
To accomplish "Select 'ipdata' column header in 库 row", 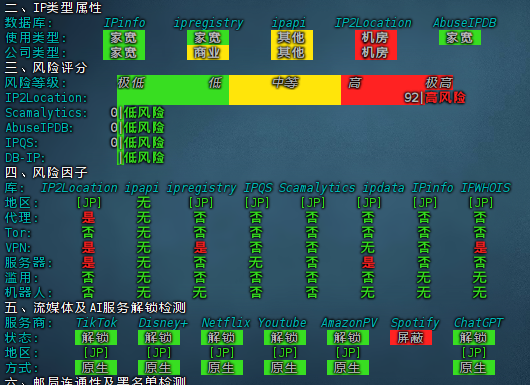I will 383,188.
